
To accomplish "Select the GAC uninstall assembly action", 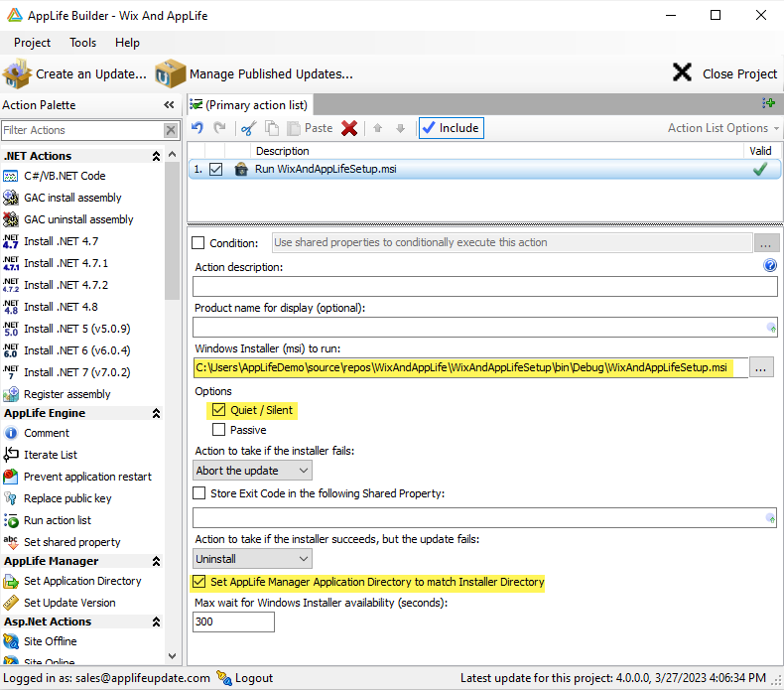I will coord(68,219).
